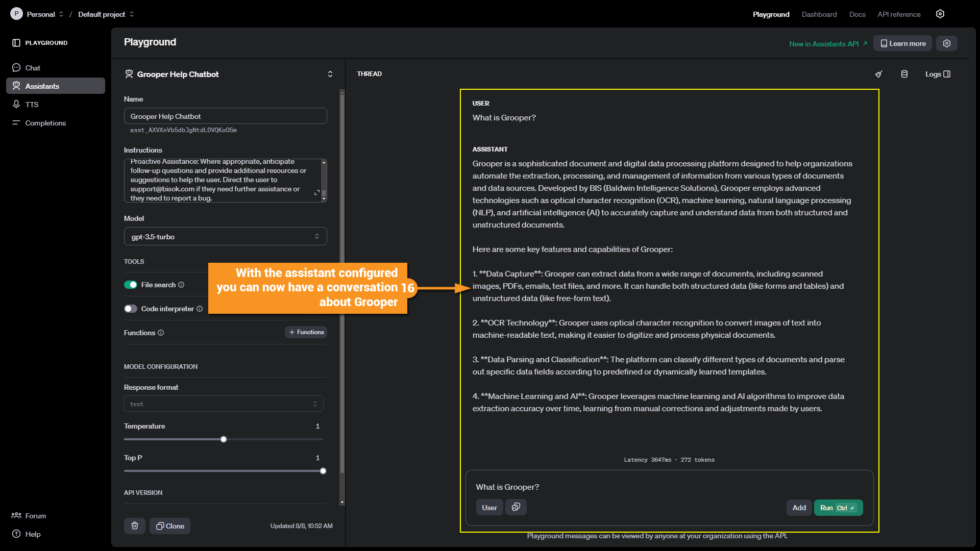980x551 pixels.
Task: Click the attach file icon beside User
Action: 516,507
